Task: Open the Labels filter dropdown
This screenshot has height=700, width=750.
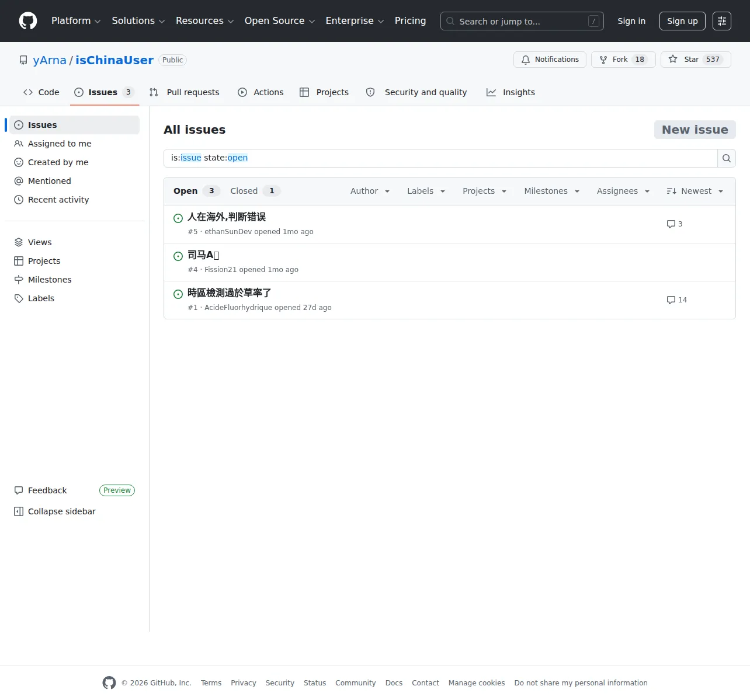Action: pyautogui.click(x=426, y=191)
